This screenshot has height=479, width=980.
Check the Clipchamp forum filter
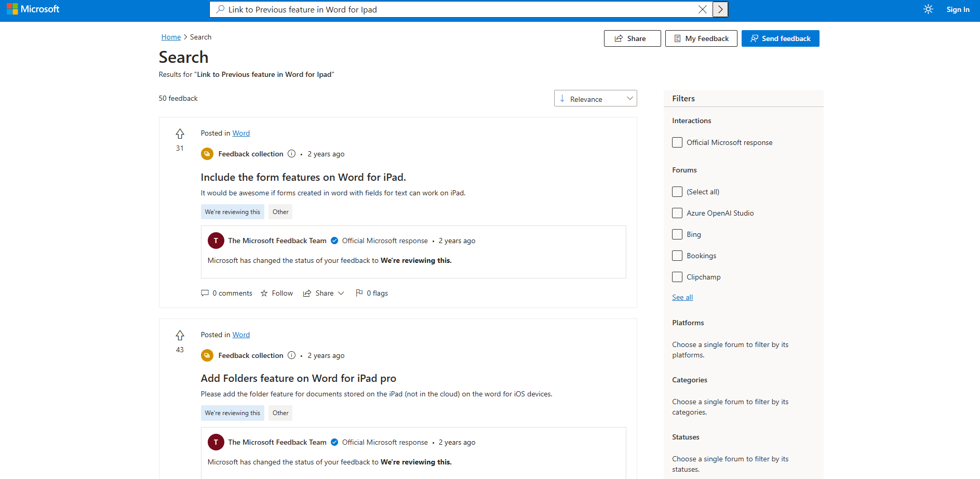[677, 277]
